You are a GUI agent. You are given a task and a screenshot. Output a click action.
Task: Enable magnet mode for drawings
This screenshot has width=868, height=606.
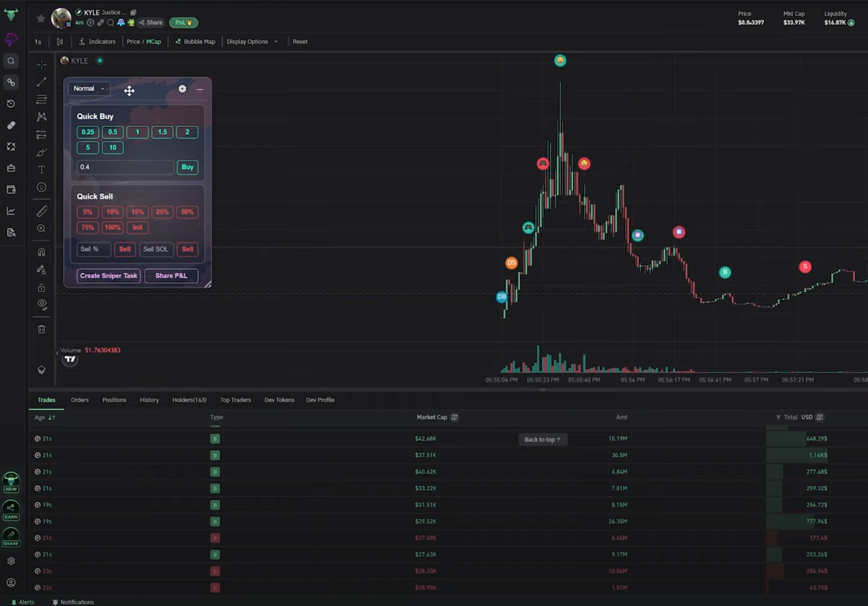coord(42,251)
